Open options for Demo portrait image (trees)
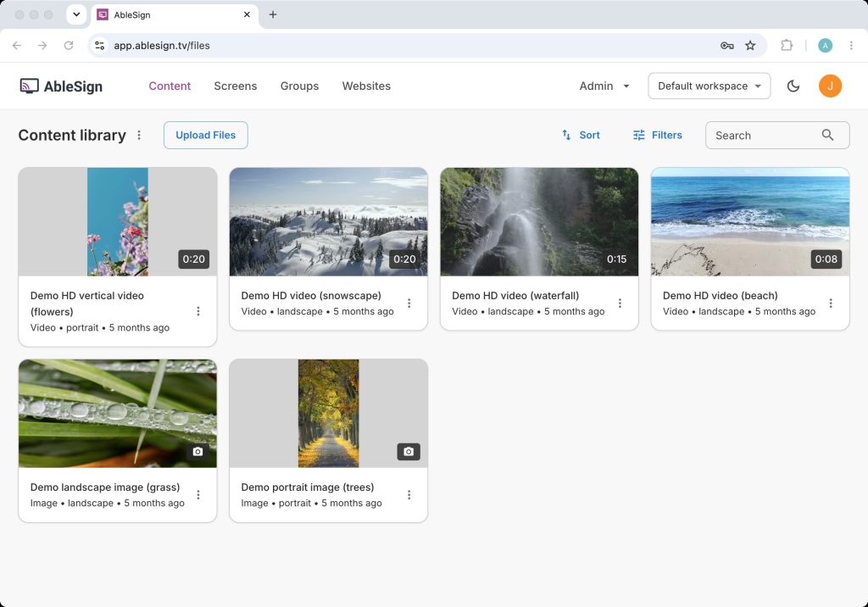Viewport: 868px width, 607px height. [409, 494]
